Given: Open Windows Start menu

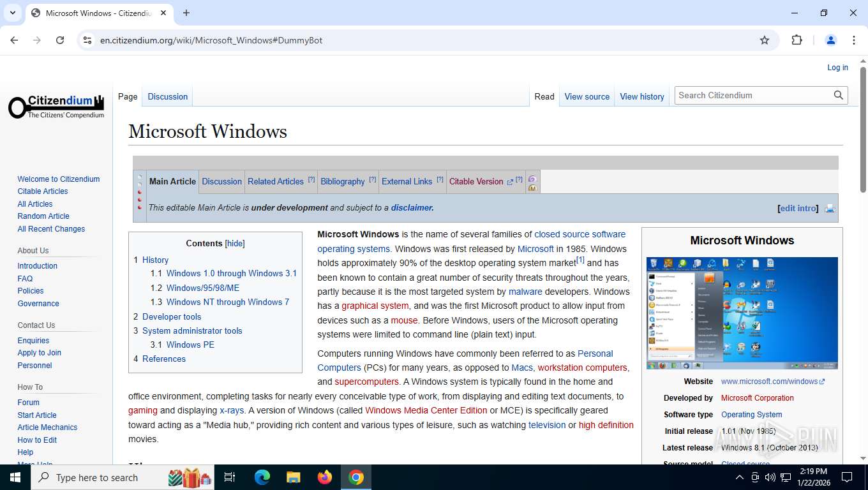Looking at the screenshot, I should (15, 477).
